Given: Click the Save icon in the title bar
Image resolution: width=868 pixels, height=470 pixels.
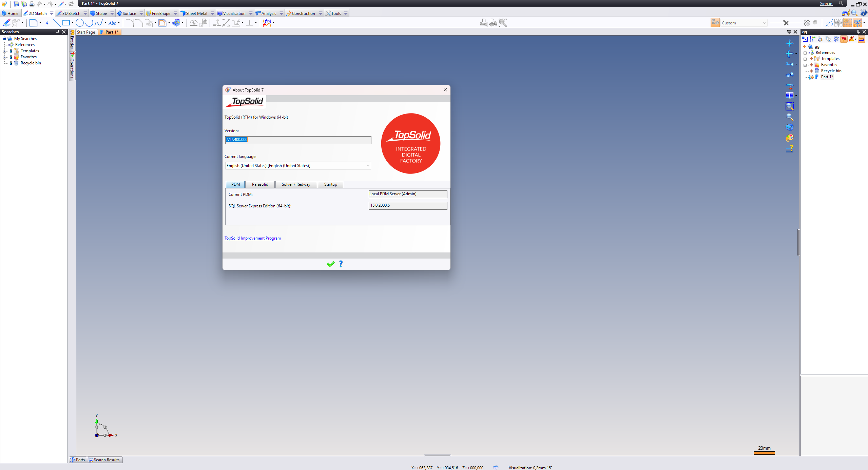Looking at the screenshot, I should pos(16,4).
